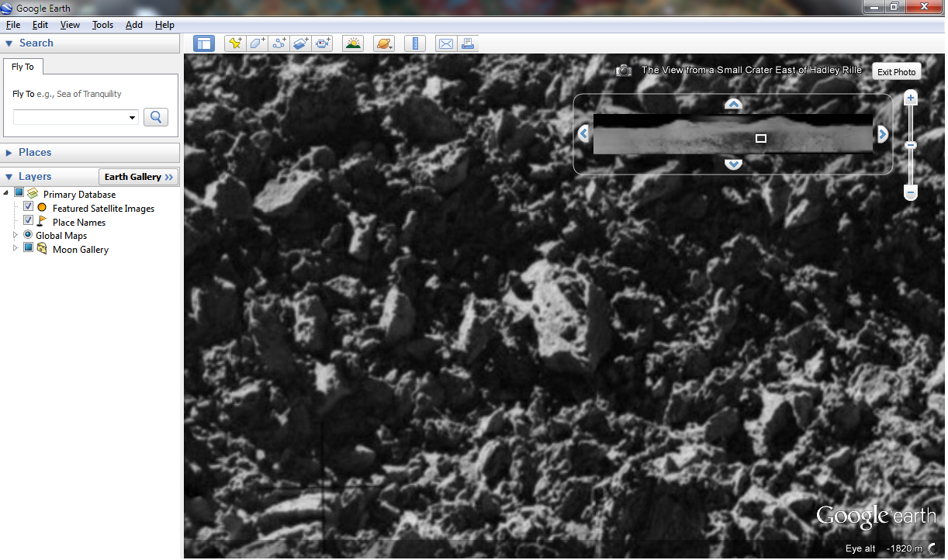Uncheck the Moon Gallery layer
The image size is (948, 560).
29,247
